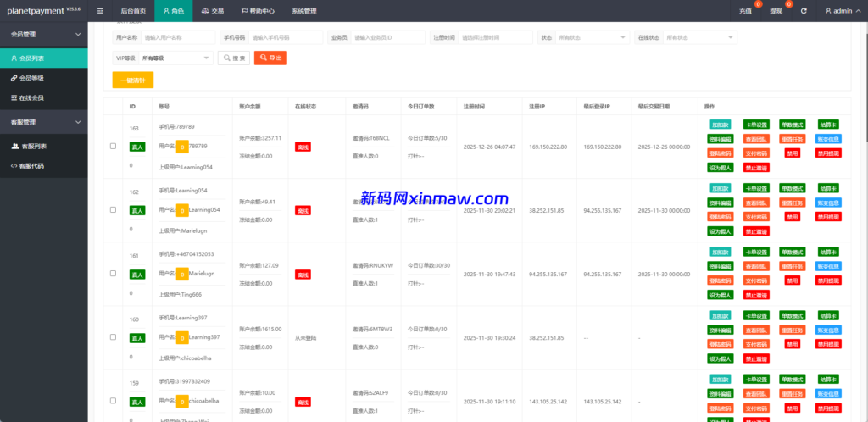Click registration IP 38.252.151.85 for ID 162
Viewport: 868px width, 422px height.
pyautogui.click(x=547, y=210)
